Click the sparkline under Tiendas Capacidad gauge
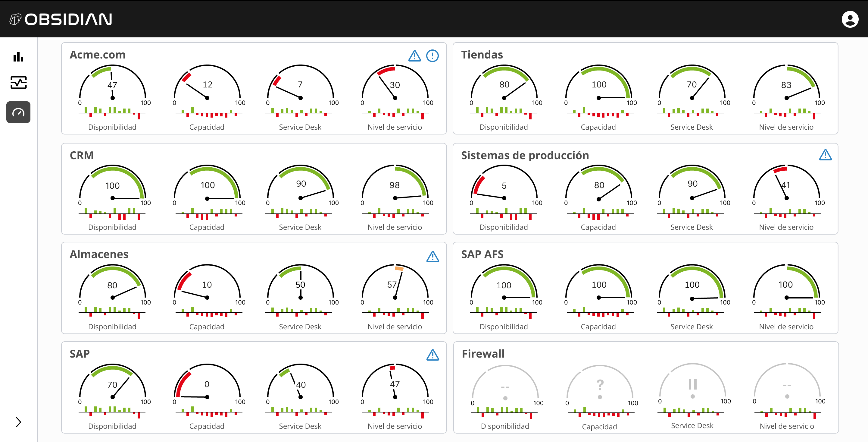This screenshot has width=868, height=442. tap(601, 113)
